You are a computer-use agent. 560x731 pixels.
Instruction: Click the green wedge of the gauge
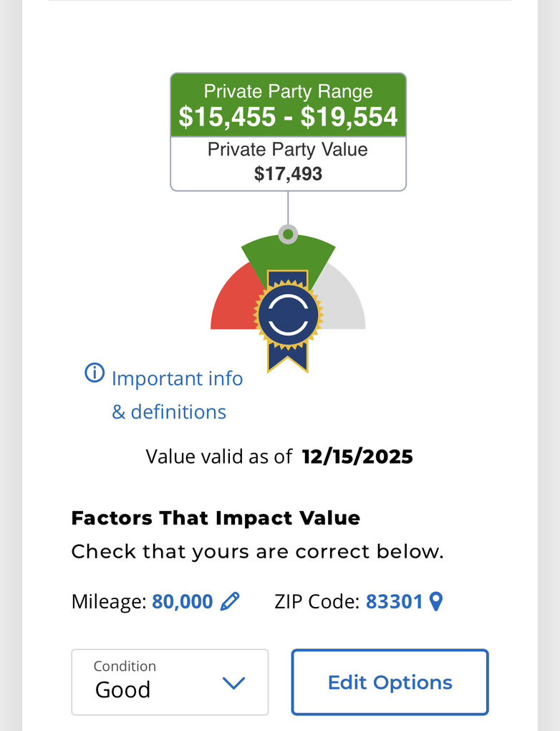pos(315,255)
